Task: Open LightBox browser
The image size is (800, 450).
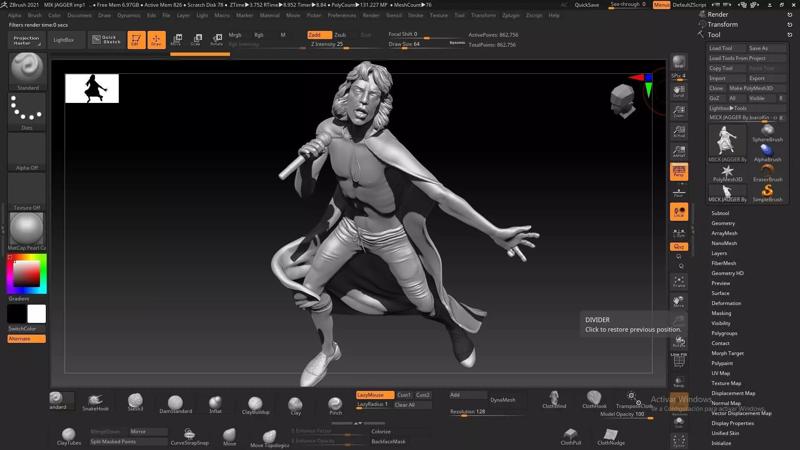Action: coord(63,40)
